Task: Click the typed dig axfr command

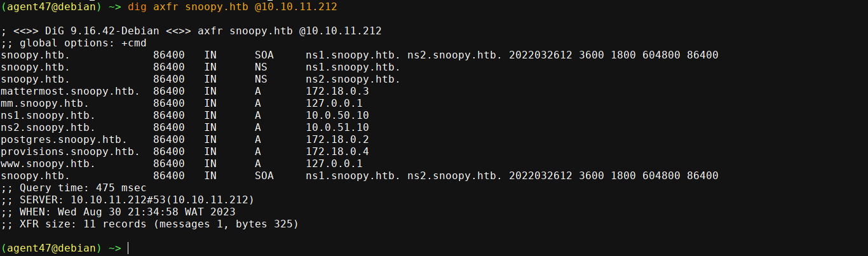Action: tap(233, 7)
